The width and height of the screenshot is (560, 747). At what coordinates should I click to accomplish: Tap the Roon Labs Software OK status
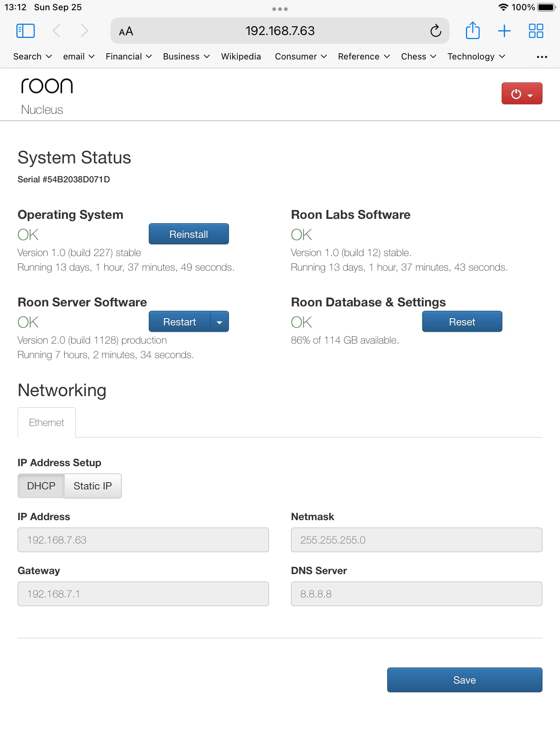click(302, 235)
